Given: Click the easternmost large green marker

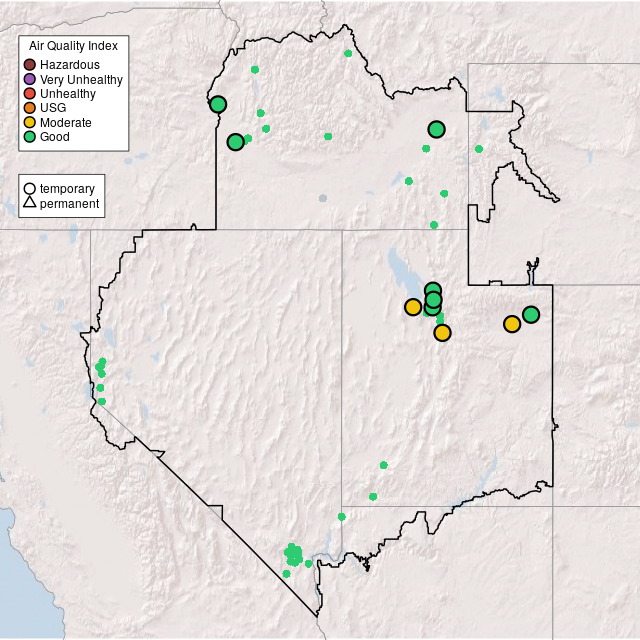Looking at the screenshot, I should click(531, 314).
